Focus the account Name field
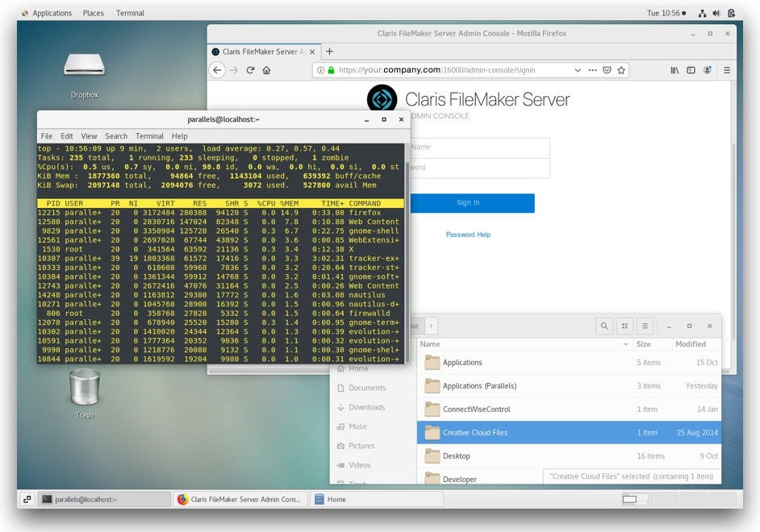The width and height of the screenshot is (760, 532). 480,148
